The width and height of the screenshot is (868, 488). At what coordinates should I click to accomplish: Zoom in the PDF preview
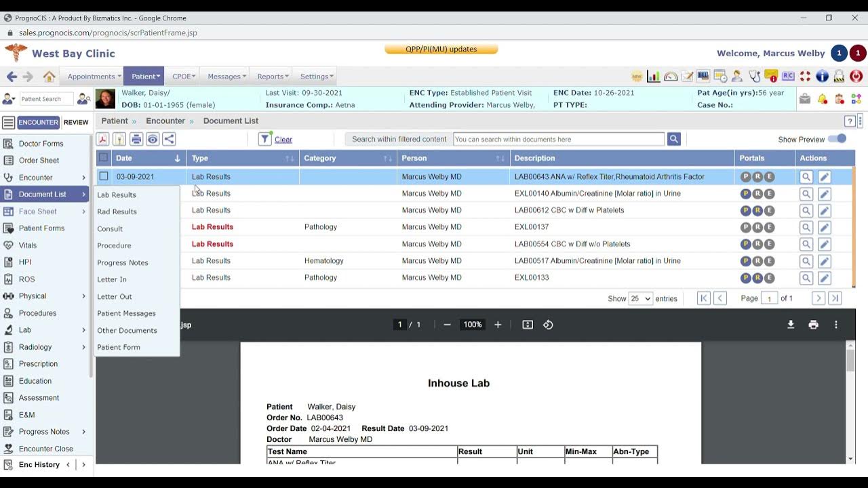click(498, 325)
